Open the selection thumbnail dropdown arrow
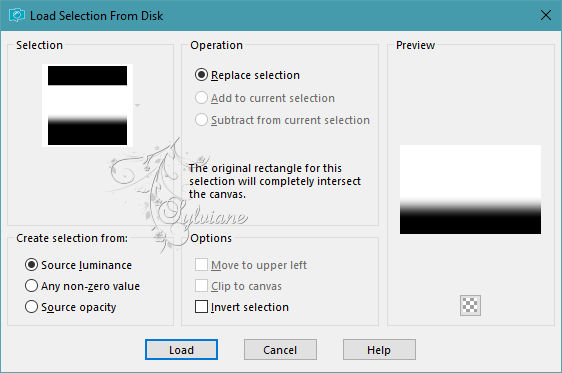562x373 pixels. [x=137, y=105]
